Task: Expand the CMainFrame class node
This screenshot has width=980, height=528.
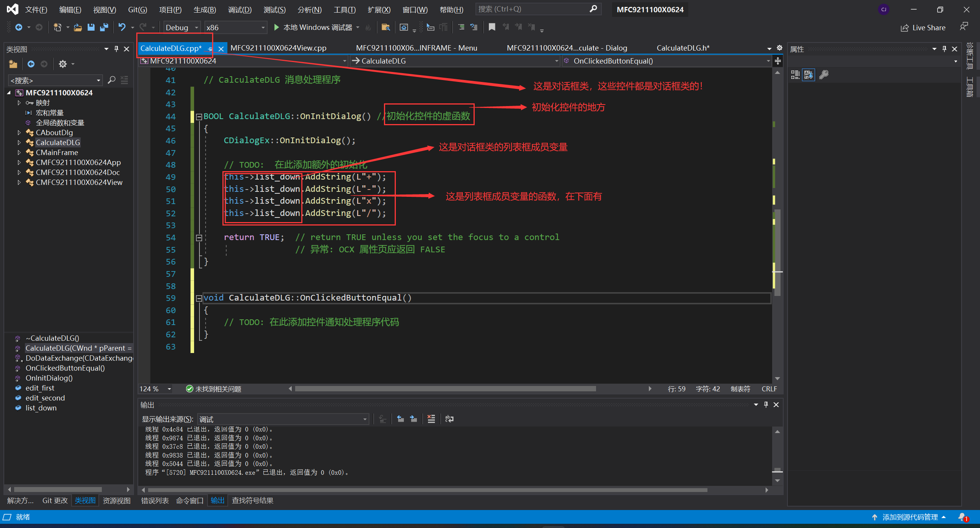Action: coord(19,152)
